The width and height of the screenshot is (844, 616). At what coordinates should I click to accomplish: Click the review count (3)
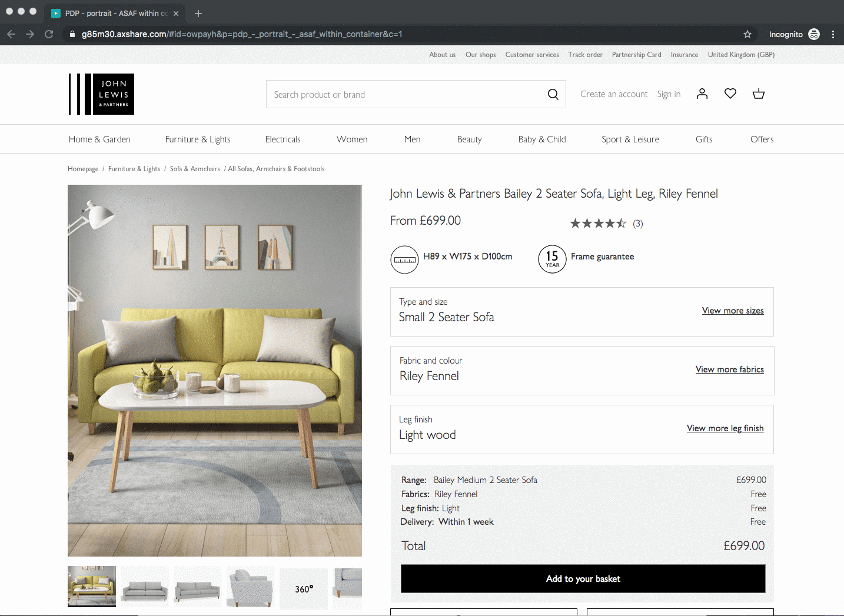638,224
